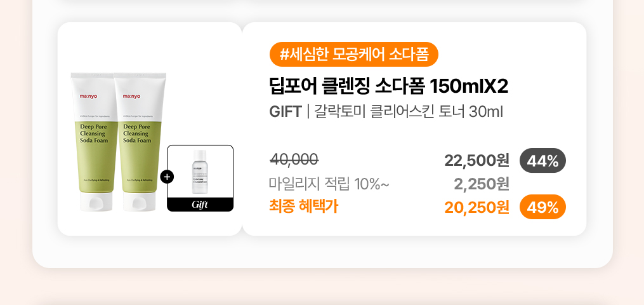Screen dimensions: 644x305
Task: Click the 마일리지 적립 10%~ text
Action: pyautogui.click(x=329, y=184)
